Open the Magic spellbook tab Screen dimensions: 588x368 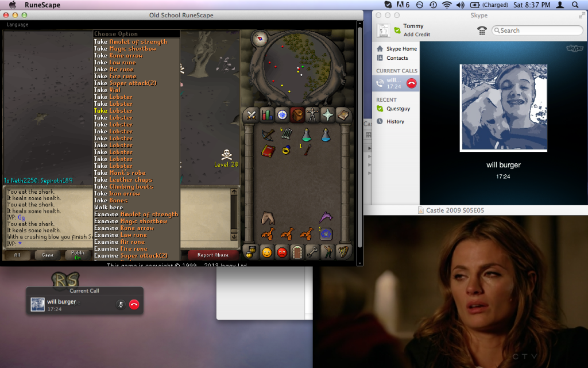tap(343, 114)
